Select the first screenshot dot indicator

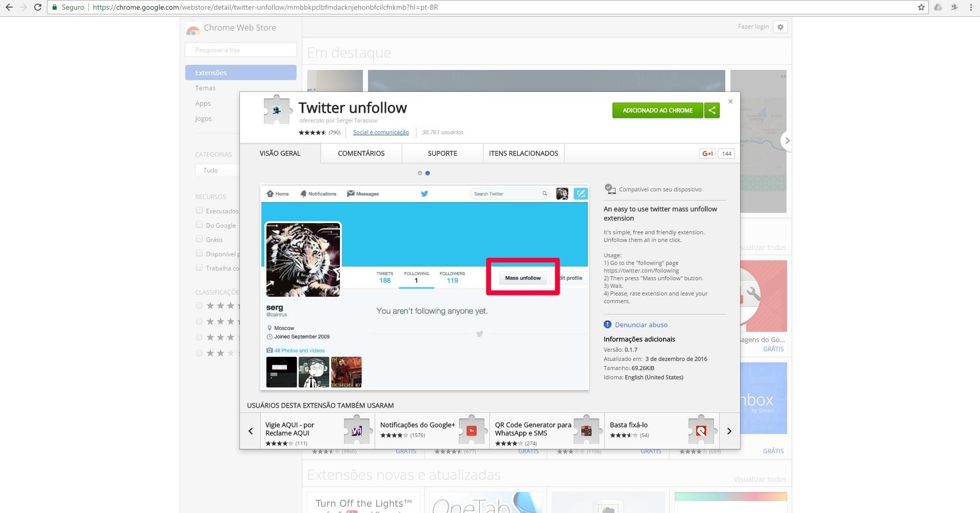[x=420, y=173]
